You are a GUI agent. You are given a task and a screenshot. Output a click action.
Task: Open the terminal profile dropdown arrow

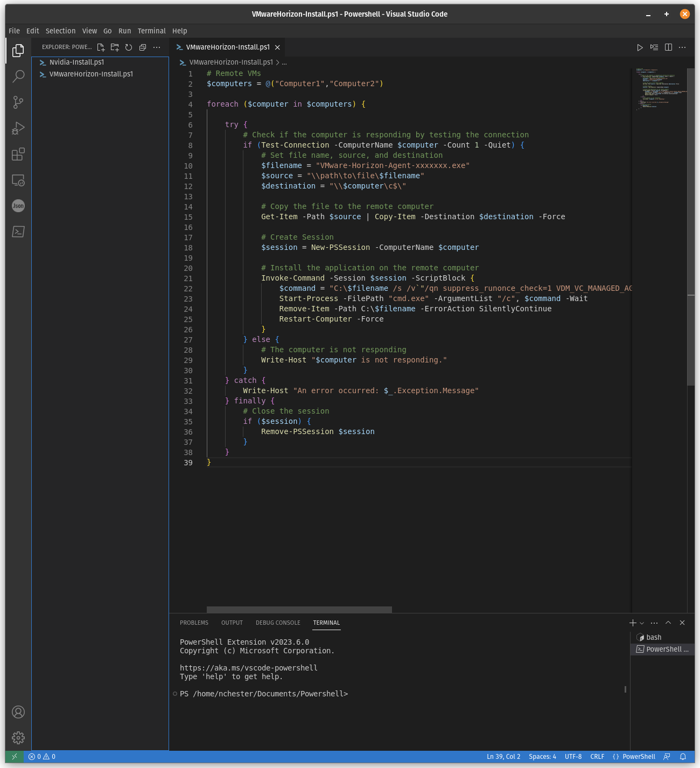pos(641,623)
